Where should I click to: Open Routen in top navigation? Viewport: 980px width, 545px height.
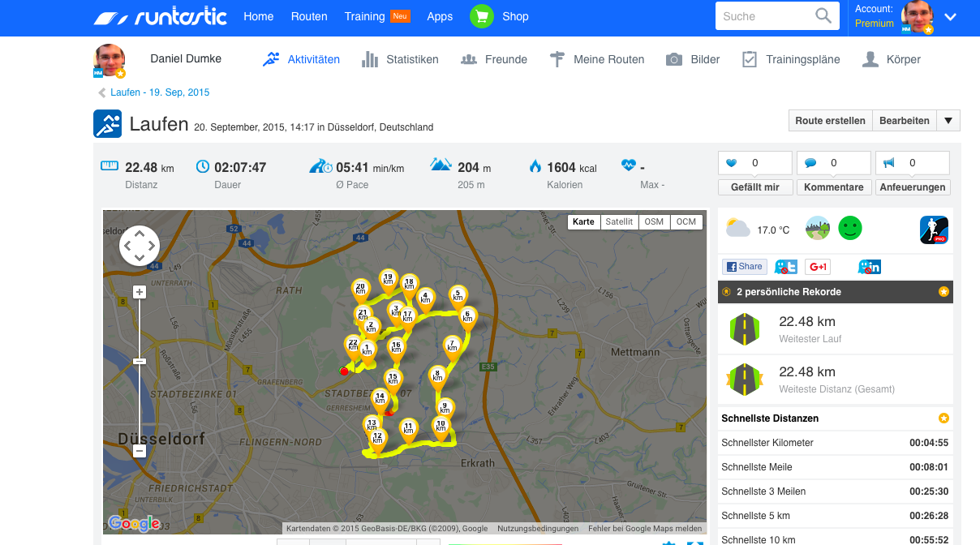309,16
